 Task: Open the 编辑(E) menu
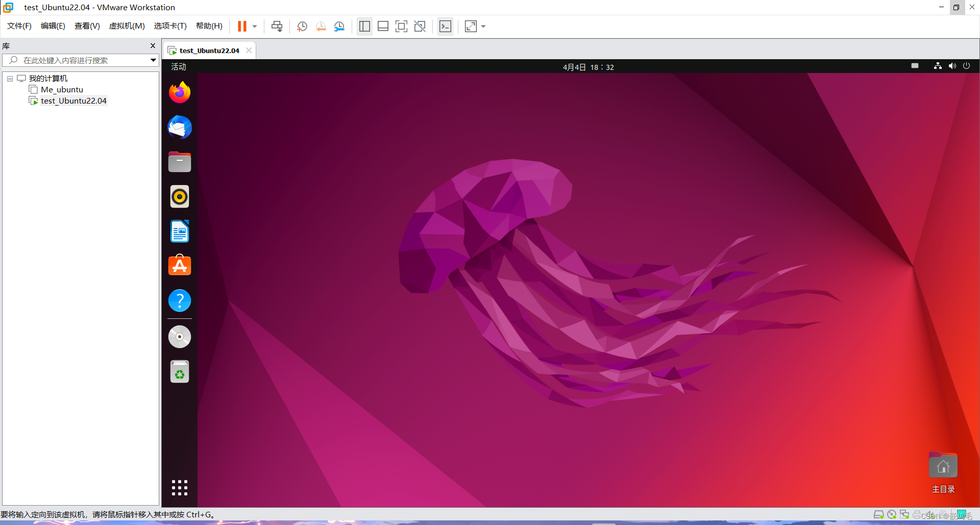pyautogui.click(x=53, y=26)
